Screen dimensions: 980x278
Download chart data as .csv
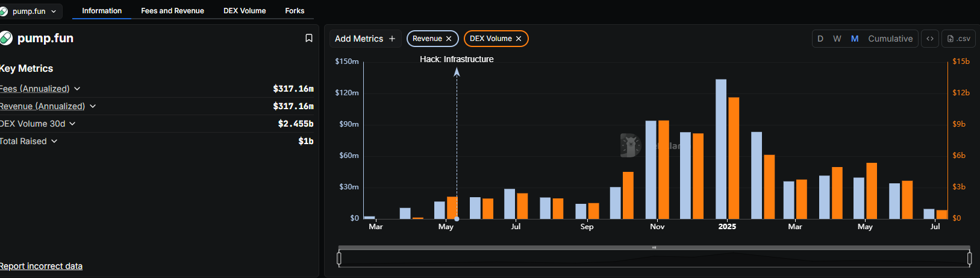pyautogui.click(x=958, y=39)
